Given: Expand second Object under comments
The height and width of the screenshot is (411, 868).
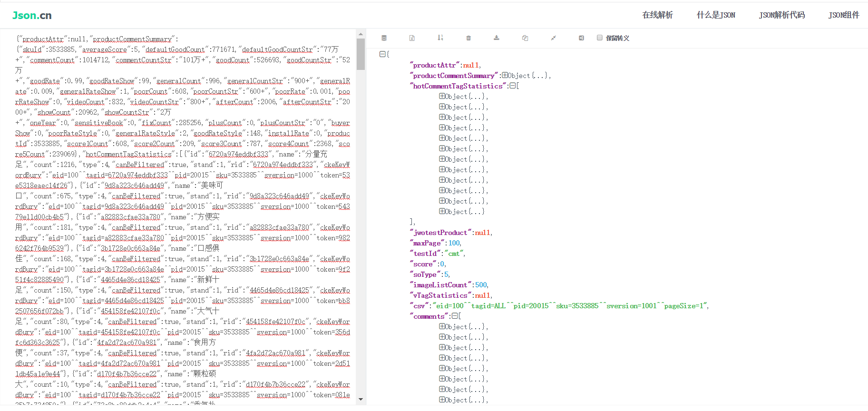Looking at the screenshot, I should [x=442, y=337].
